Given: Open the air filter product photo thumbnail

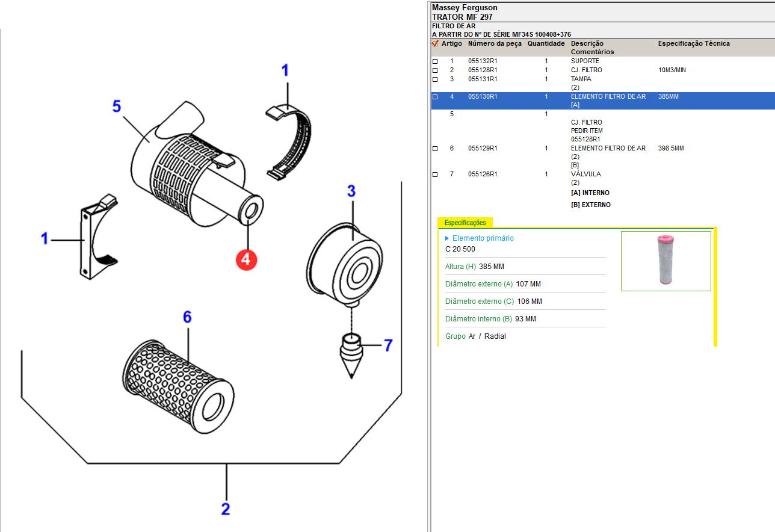Looking at the screenshot, I should tap(665, 261).
